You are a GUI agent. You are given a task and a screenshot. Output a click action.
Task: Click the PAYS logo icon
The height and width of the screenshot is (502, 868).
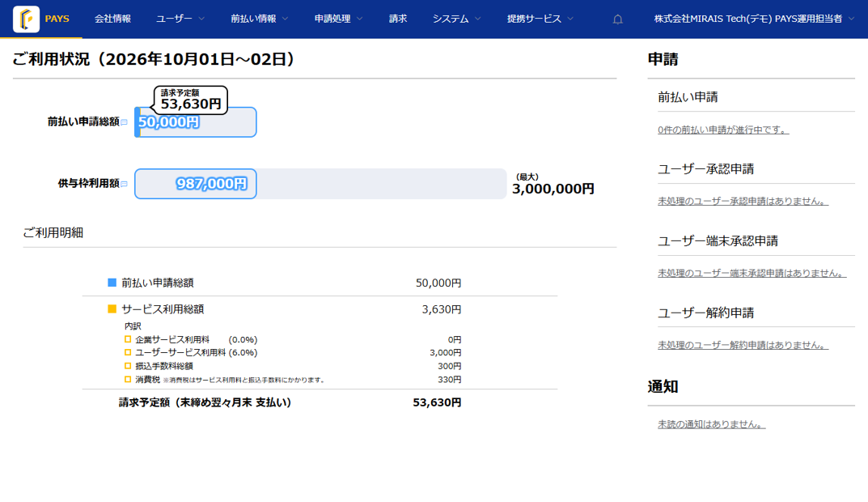pos(26,19)
